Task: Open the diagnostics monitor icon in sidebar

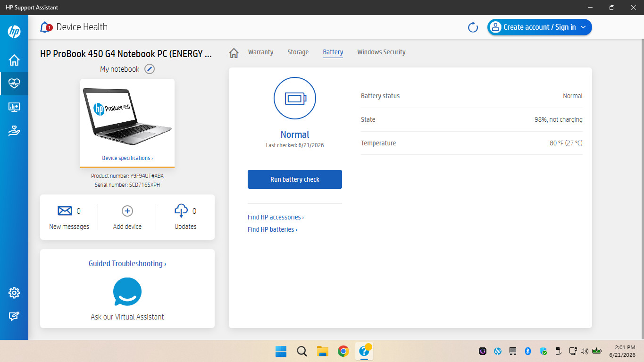Action: 14,107
